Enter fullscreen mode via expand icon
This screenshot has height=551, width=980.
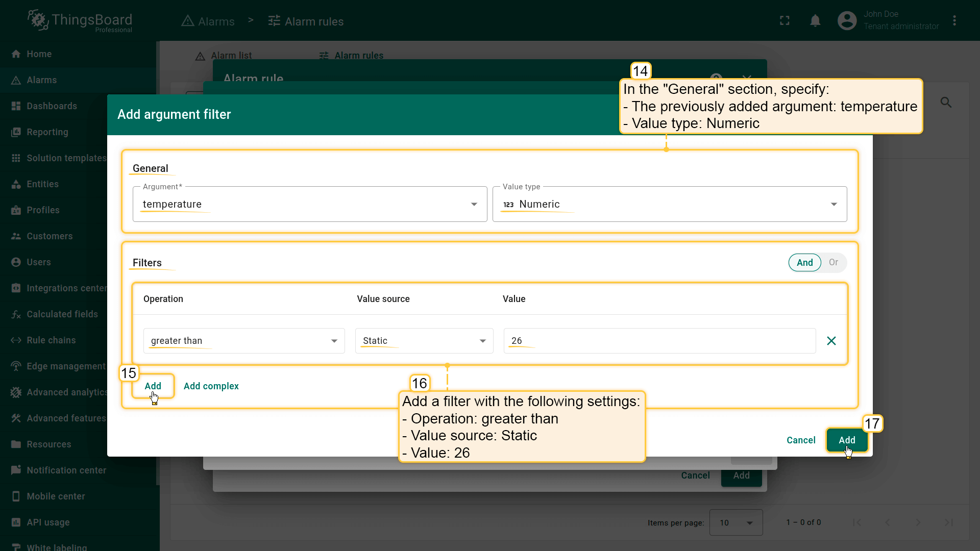(x=785, y=21)
